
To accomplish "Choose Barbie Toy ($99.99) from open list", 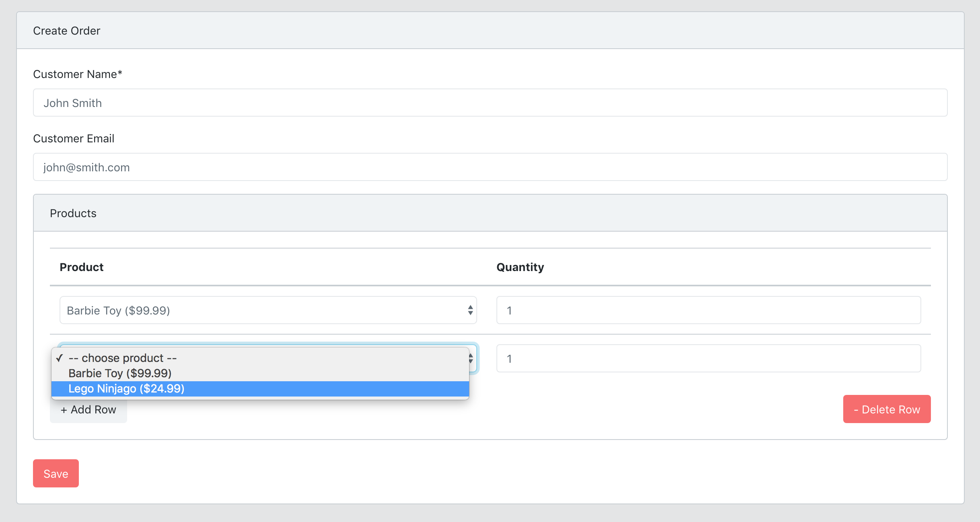I will tap(120, 373).
